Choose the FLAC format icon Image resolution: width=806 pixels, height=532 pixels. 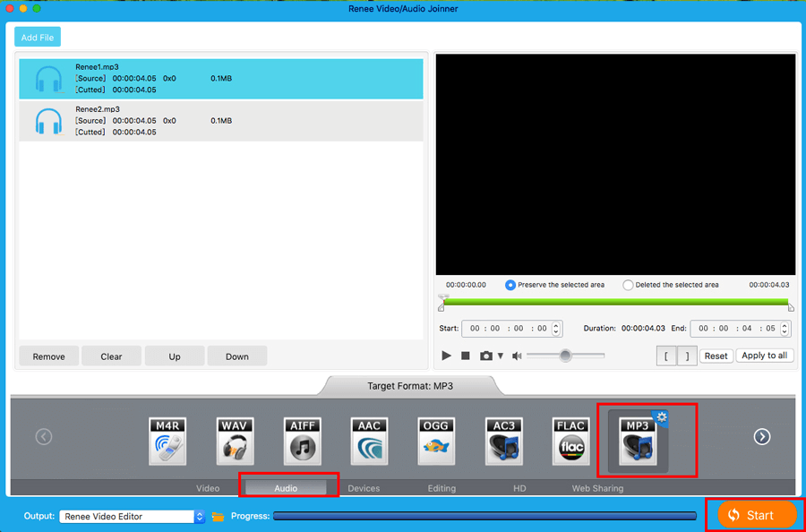pyautogui.click(x=570, y=440)
